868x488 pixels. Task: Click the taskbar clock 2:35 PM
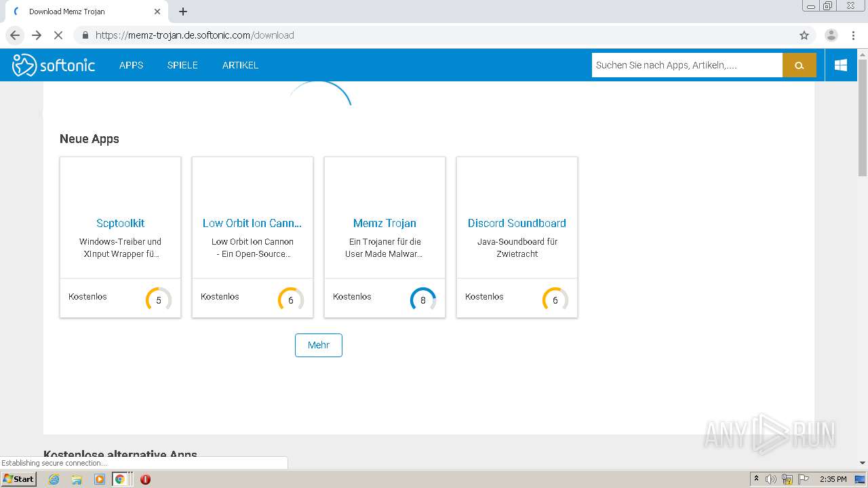(833, 479)
